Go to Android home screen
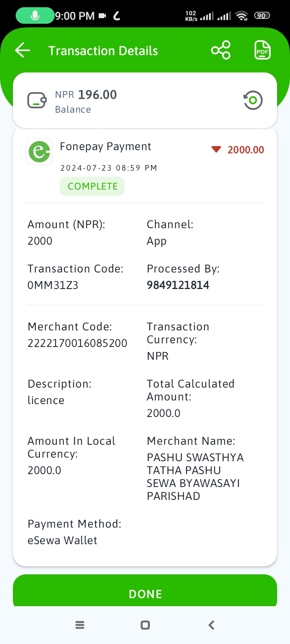The image size is (290, 644). [x=145, y=625]
